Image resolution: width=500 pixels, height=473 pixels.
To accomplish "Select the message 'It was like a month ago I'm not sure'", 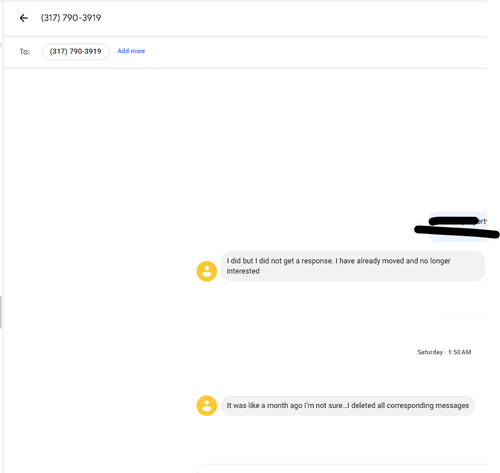I will tap(348, 406).
